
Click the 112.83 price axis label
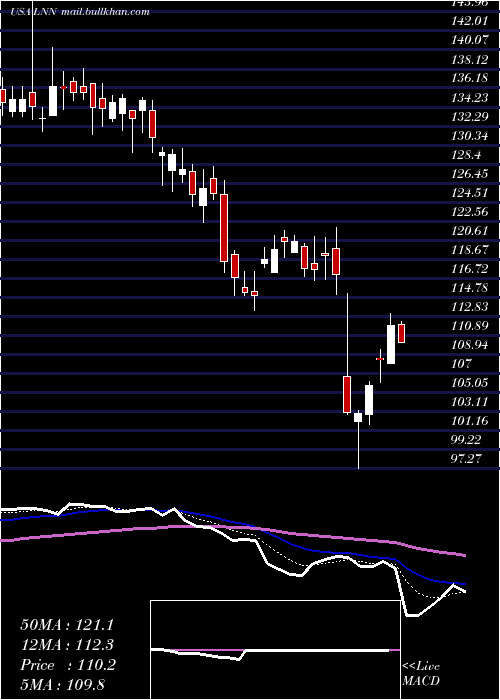click(x=468, y=307)
